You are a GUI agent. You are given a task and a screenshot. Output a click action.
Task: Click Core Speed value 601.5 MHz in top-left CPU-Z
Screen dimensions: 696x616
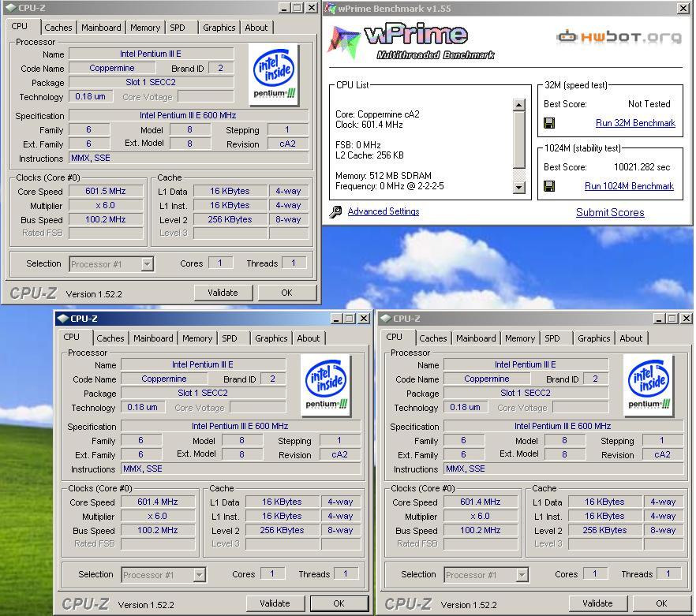(106, 192)
